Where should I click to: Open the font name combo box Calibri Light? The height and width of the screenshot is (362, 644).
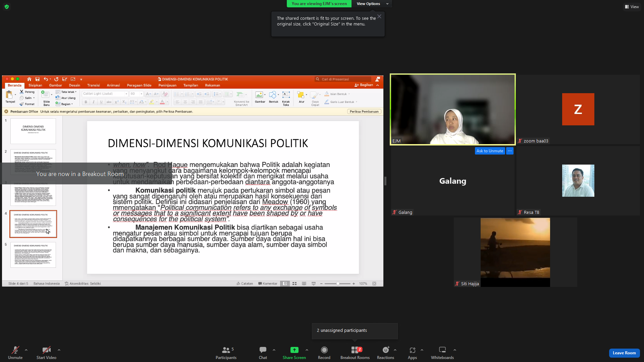pos(105,94)
